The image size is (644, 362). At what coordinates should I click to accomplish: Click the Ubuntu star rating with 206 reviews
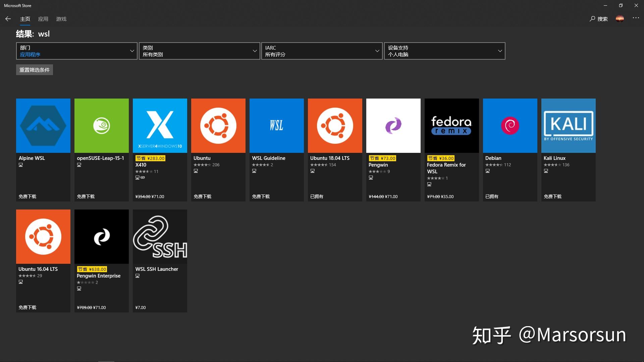(x=206, y=165)
